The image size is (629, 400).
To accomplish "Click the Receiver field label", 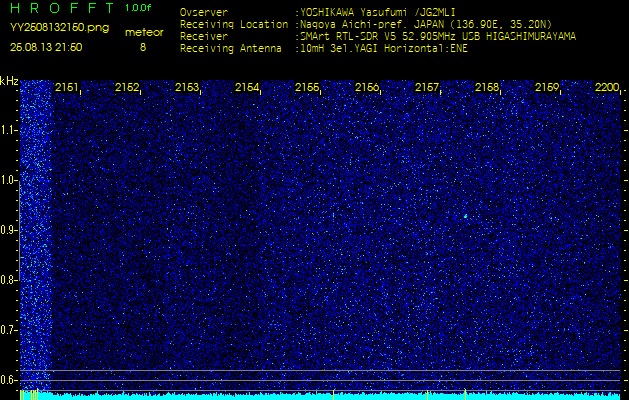I will click(x=204, y=37).
